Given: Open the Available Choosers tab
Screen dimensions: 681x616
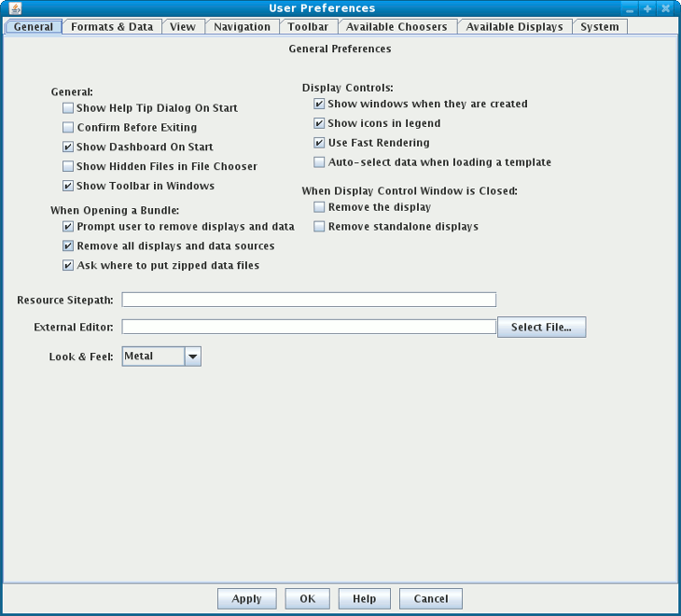Looking at the screenshot, I should pyautogui.click(x=396, y=27).
